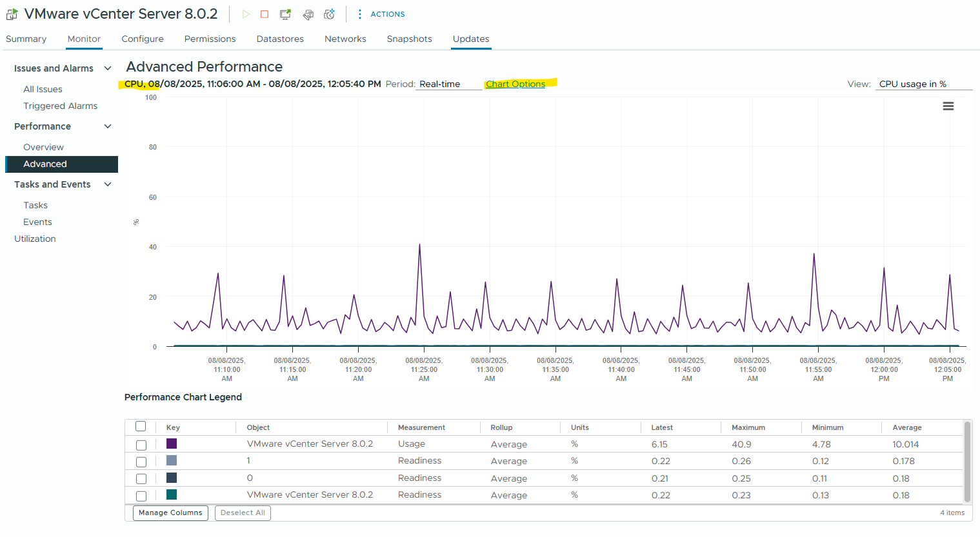Open the ACTIONS menu
This screenshot has height=537, width=980.
381,14
